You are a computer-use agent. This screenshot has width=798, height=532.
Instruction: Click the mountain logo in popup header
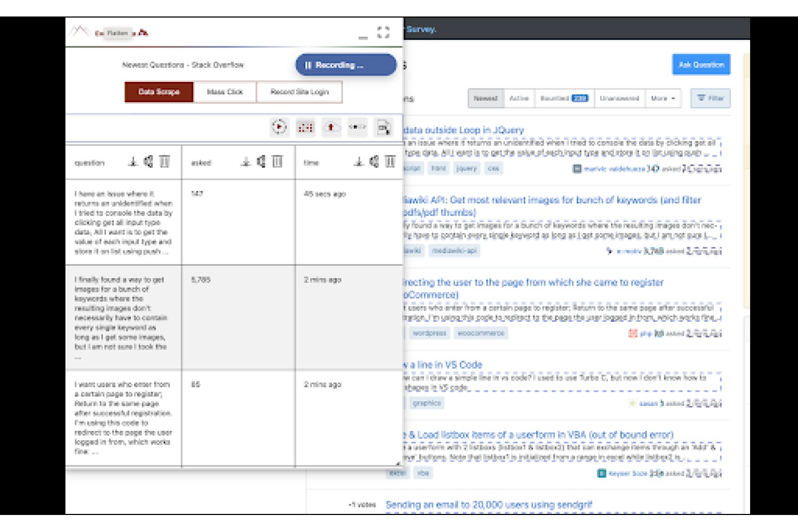(80, 31)
